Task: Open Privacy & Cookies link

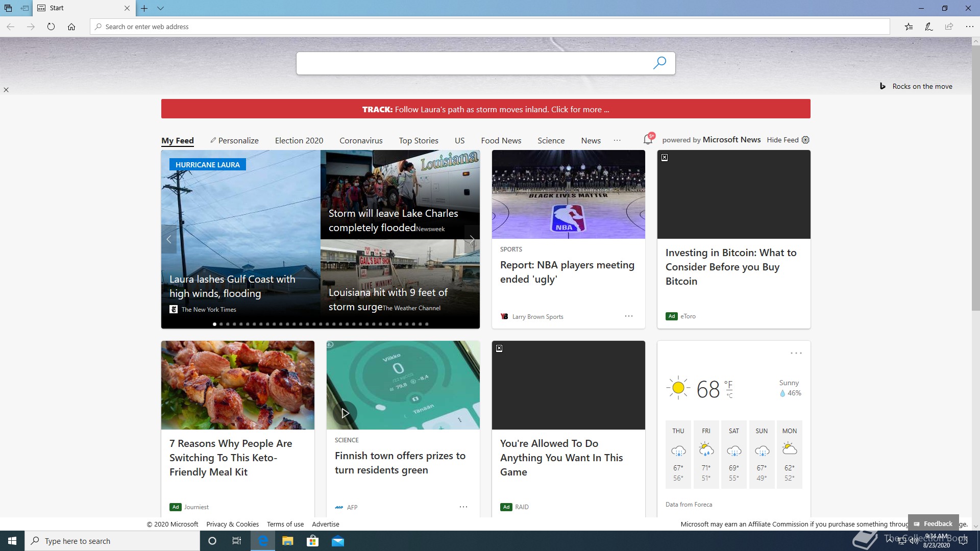Action: (232, 524)
